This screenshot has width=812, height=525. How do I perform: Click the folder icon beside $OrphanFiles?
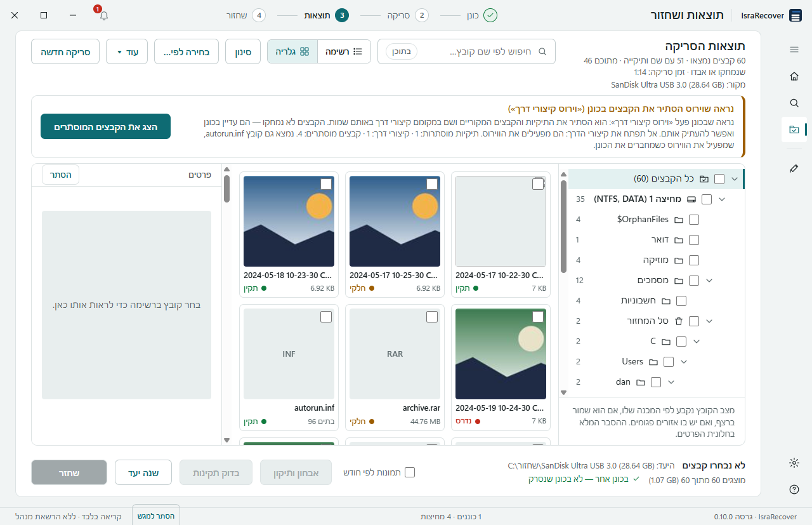click(x=679, y=220)
